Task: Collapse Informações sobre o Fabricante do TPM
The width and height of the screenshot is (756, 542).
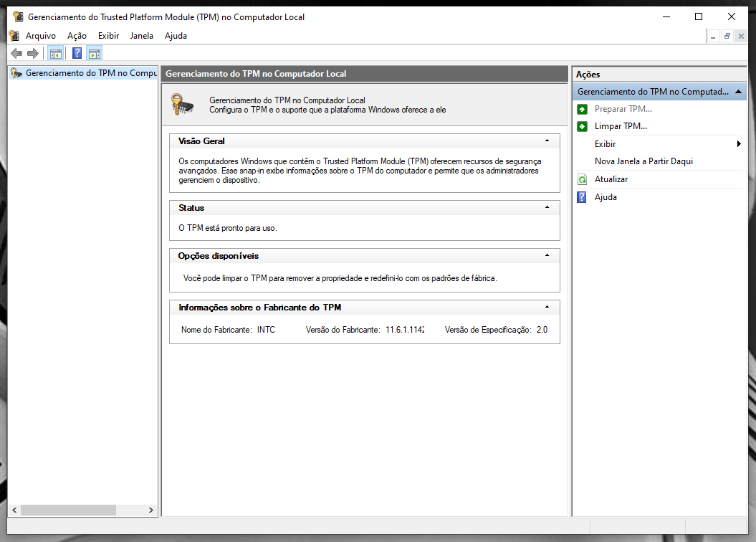Action: click(x=547, y=308)
